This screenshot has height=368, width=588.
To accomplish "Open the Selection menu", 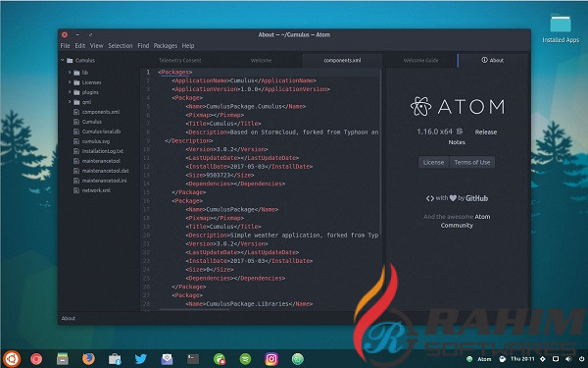I will (x=121, y=46).
